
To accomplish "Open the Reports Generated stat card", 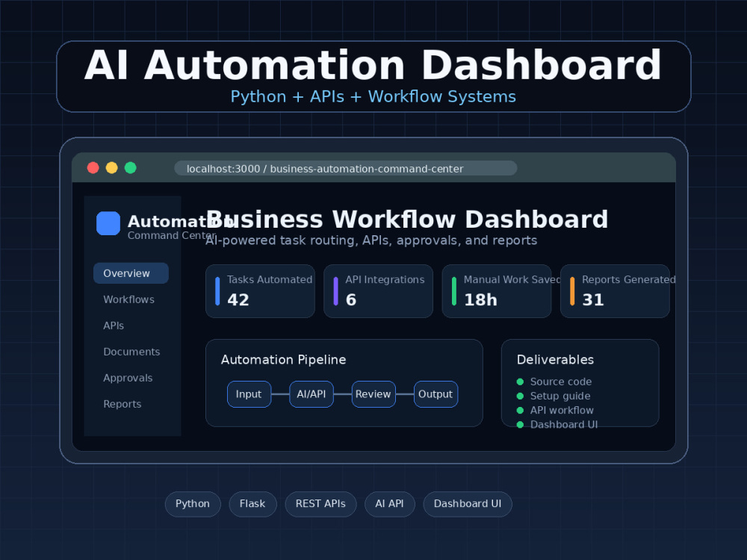I will (615, 291).
